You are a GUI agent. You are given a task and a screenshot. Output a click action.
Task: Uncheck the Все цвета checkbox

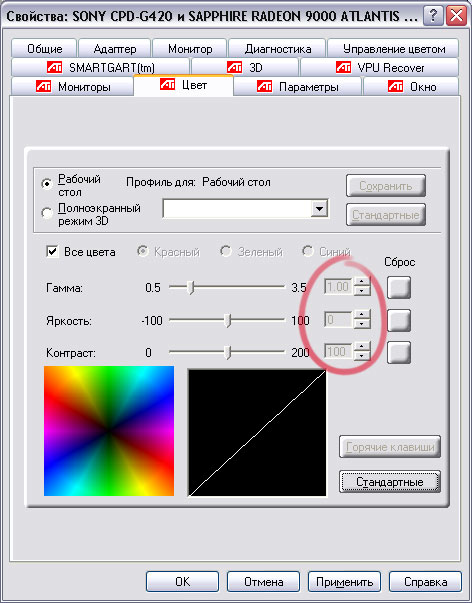(x=52, y=252)
